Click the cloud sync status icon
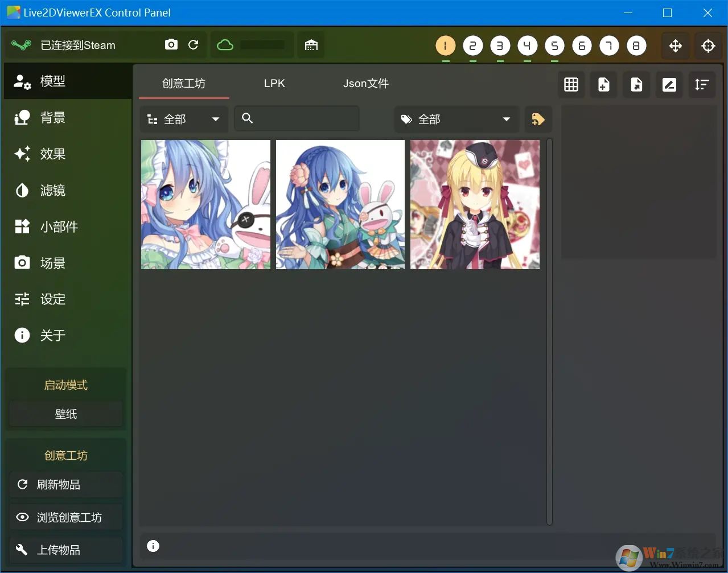The image size is (728, 573). point(225,44)
